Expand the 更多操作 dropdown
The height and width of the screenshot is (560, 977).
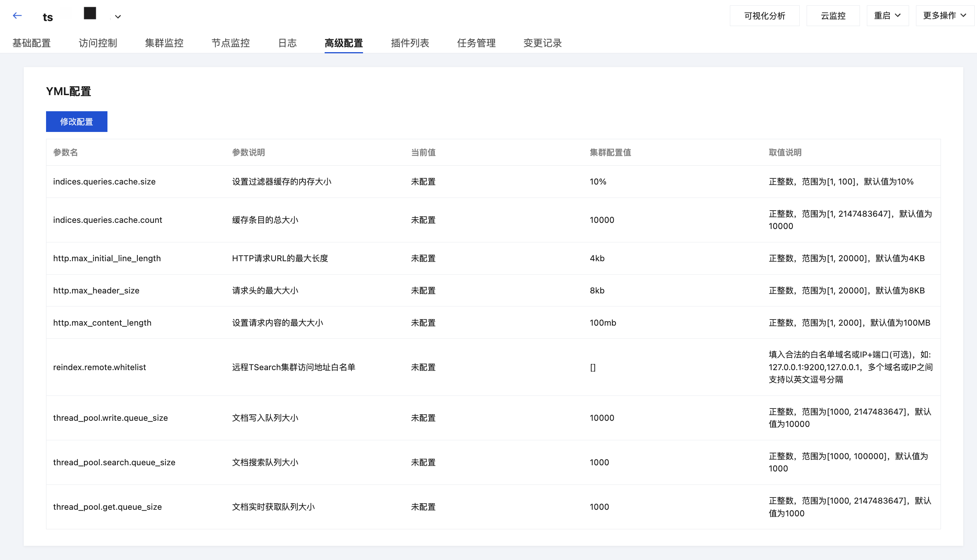944,16
